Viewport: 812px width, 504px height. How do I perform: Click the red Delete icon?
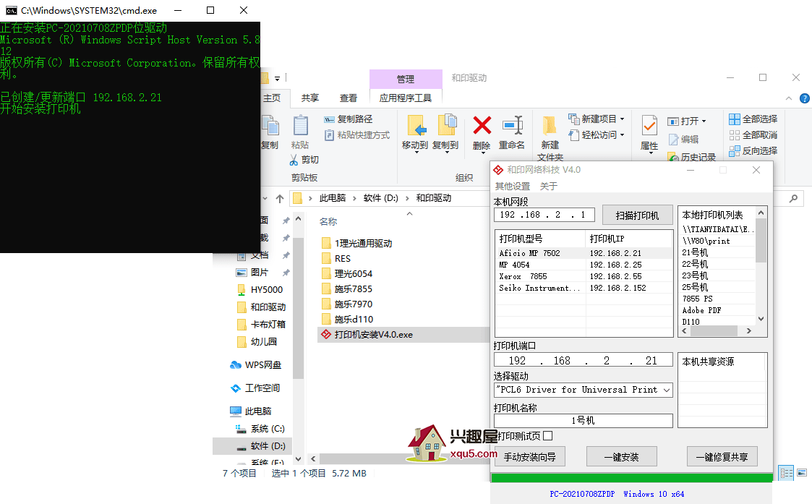[x=482, y=125]
